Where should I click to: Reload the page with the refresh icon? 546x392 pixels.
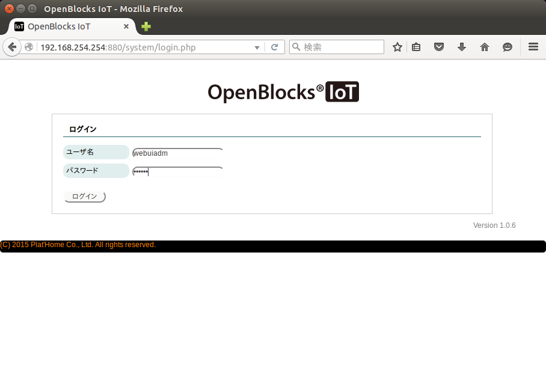coord(274,47)
